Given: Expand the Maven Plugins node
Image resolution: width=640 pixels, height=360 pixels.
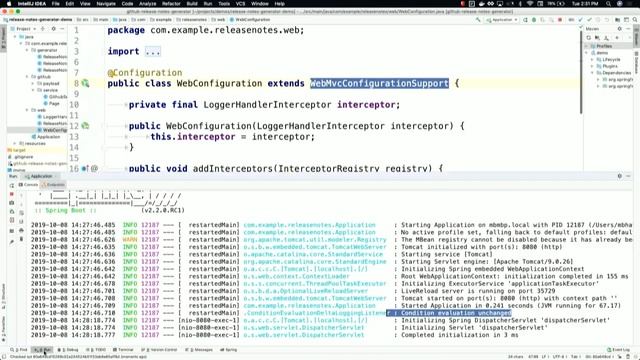Looking at the screenshot, I should tap(592, 66).
